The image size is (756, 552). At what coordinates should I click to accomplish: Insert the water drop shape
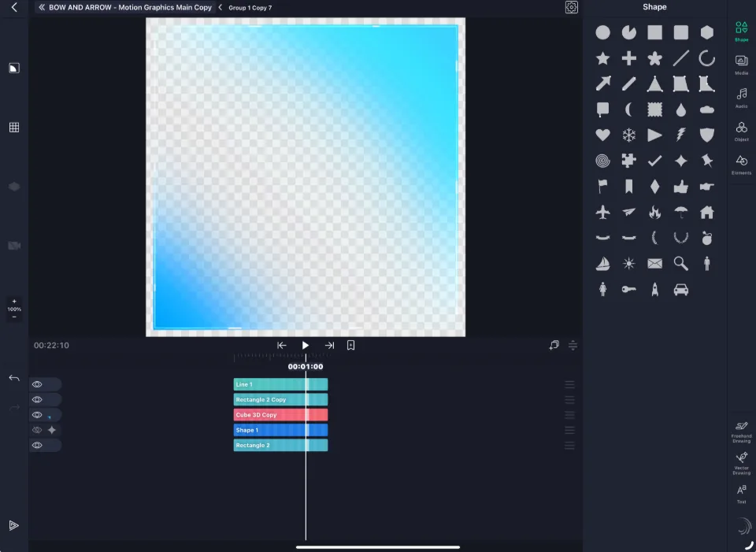pyautogui.click(x=680, y=110)
